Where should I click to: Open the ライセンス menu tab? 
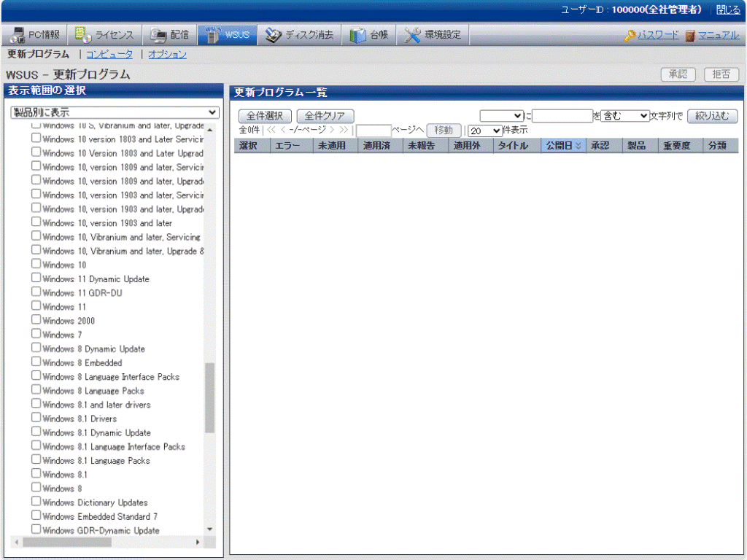click(105, 35)
